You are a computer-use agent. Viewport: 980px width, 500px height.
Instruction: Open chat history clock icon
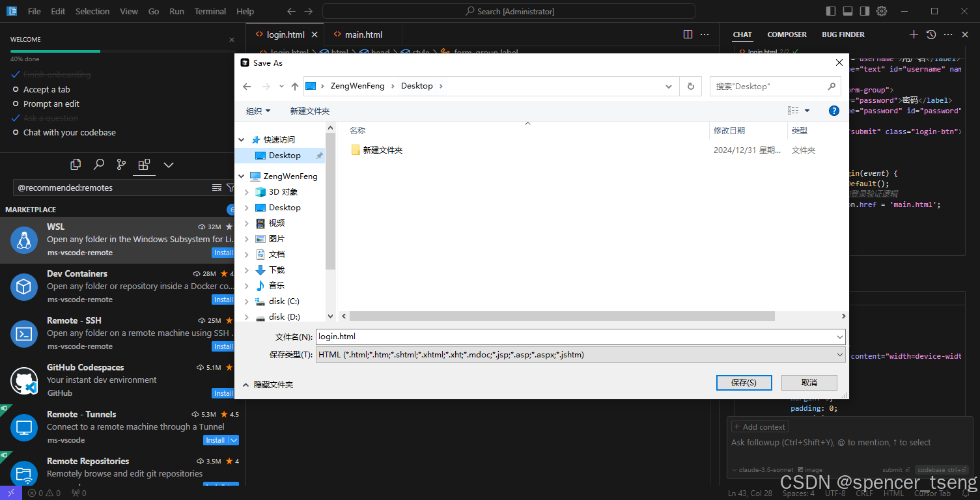pyautogui.click(x=931, y=35)
